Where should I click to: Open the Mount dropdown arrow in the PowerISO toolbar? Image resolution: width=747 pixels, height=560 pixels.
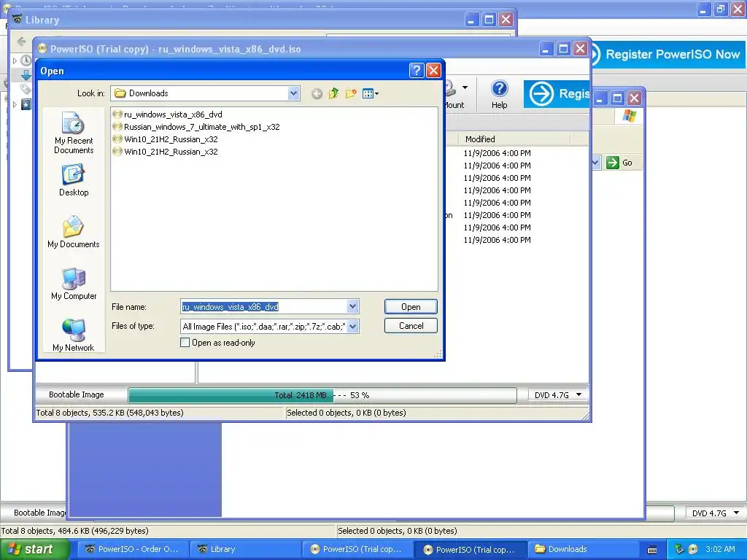click(465, 87)
